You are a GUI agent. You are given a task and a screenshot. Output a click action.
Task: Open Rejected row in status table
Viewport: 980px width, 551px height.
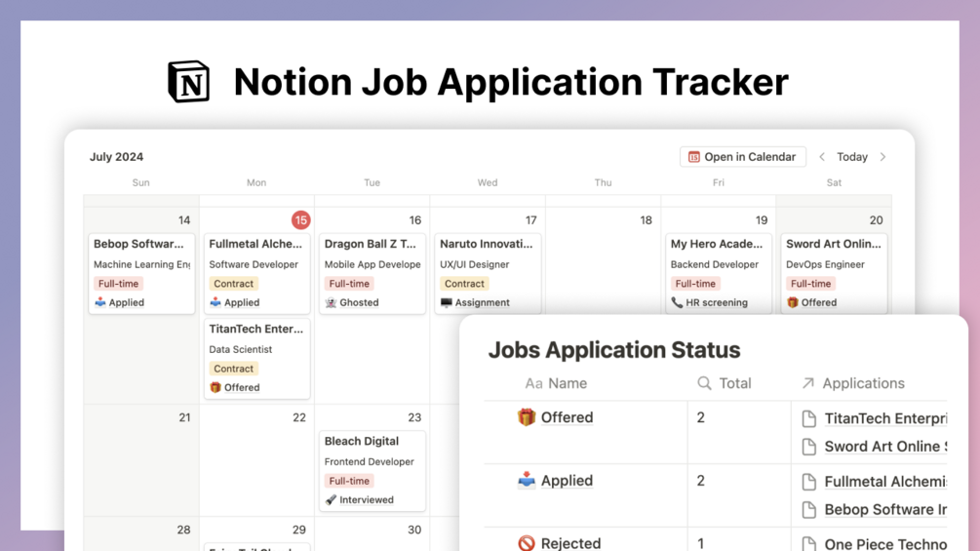click(715, 539)
